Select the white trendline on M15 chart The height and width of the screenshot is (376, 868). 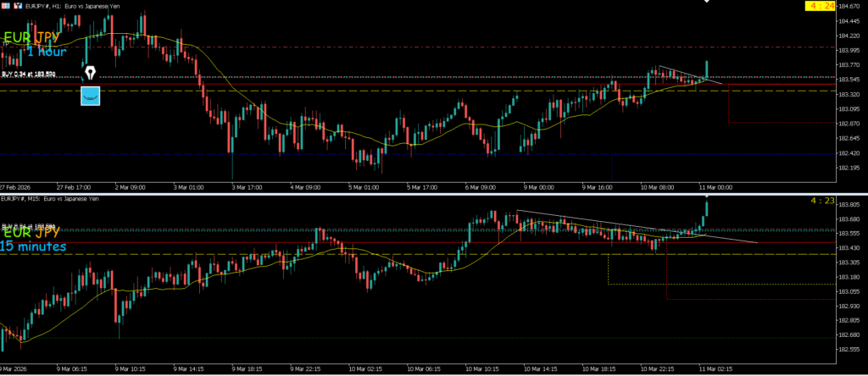(x=636, y=226)
